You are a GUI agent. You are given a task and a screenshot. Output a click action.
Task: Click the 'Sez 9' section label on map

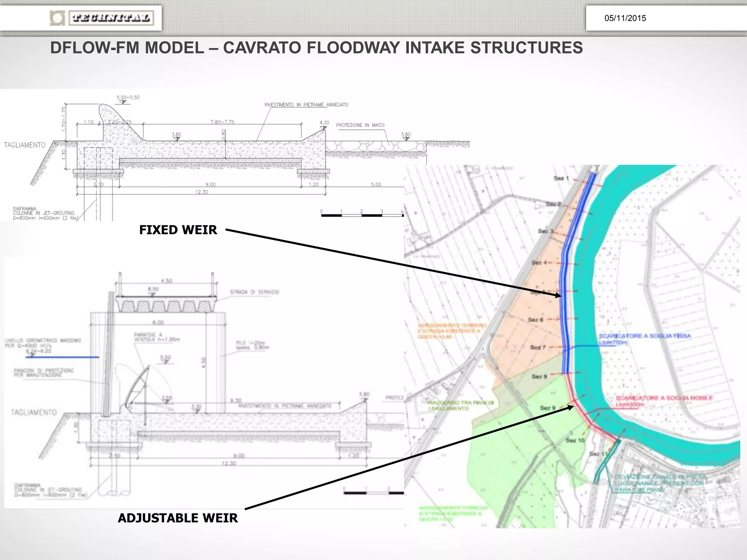(x=548, y=408)
